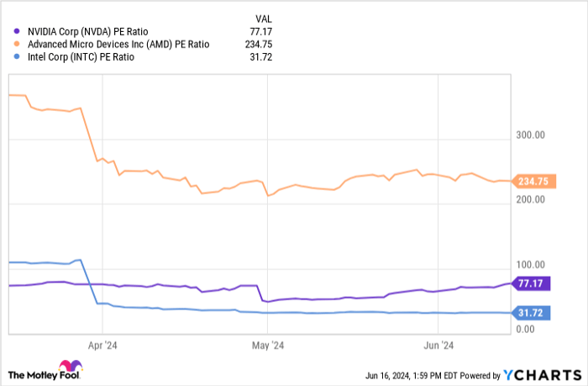This screenshot has height=386, width=588.
Task: Select the Intel Corp (INTC) PE Ratio label
Action: (x=81, y=57)
